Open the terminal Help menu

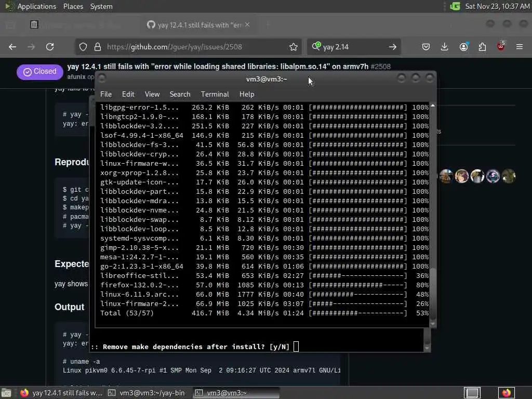click(247, 95)
